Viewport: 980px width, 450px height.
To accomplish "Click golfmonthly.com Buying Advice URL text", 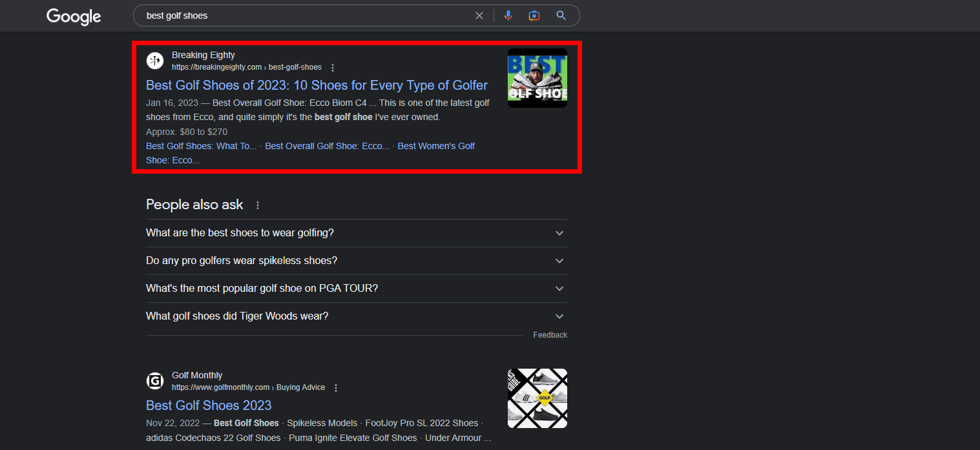I will tap(249, 387).
